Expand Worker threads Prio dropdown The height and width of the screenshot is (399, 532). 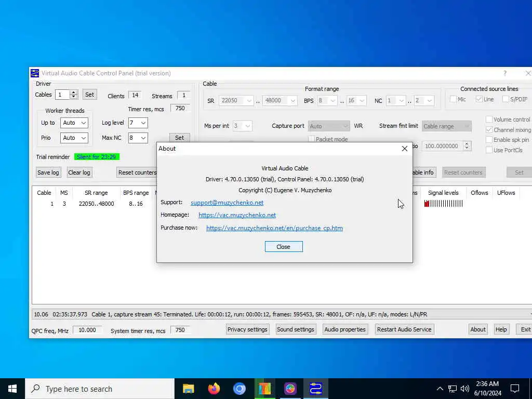click(84, 138)
